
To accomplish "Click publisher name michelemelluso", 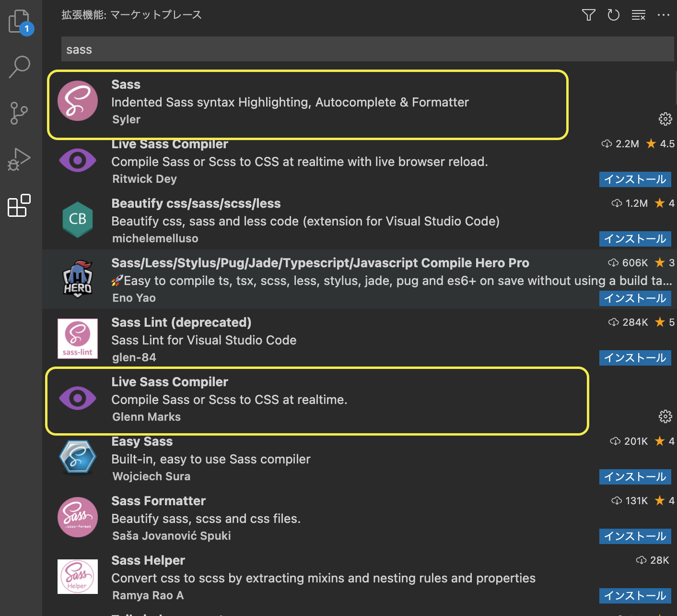I will point(155,238).
